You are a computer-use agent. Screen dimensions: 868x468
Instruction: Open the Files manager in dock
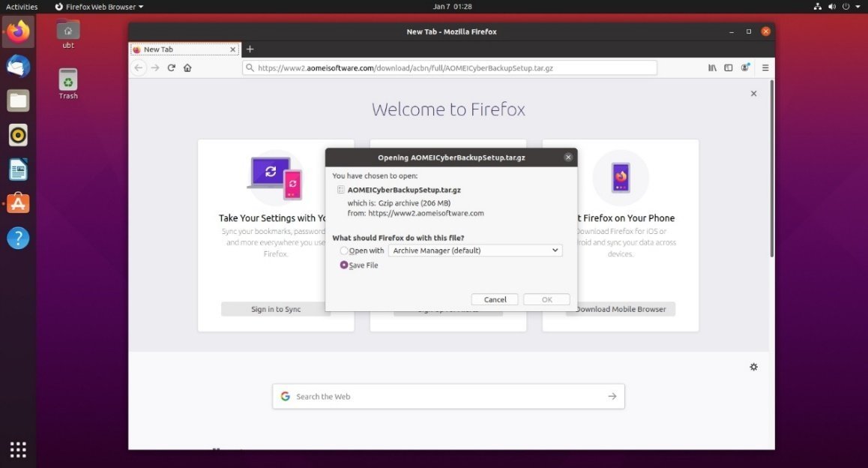[18, 100]
